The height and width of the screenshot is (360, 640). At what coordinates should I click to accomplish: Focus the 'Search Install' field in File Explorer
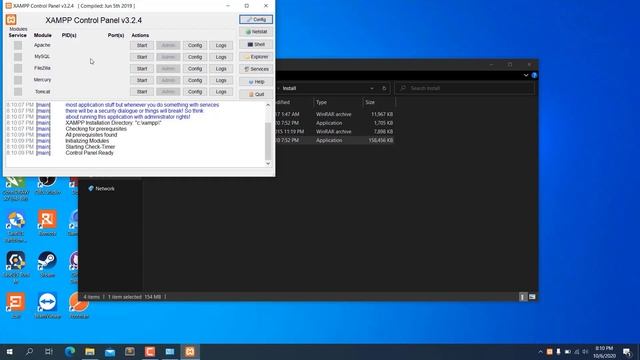[464, 88]
